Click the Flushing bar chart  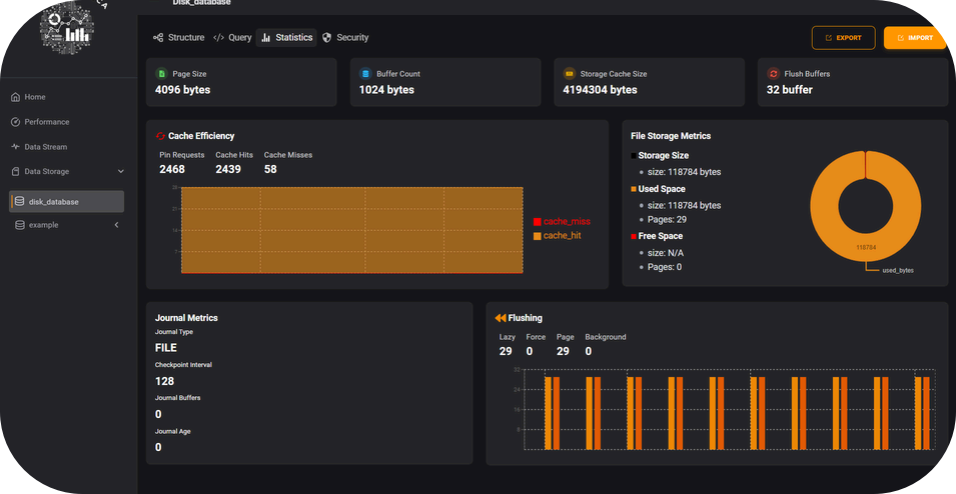click(x=730, y=410)
